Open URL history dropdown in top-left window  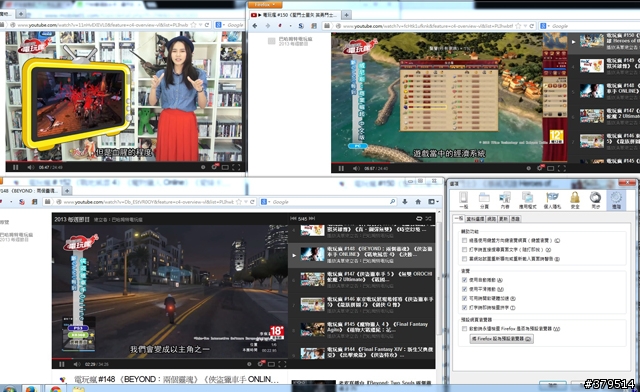[x=200, y=25]
